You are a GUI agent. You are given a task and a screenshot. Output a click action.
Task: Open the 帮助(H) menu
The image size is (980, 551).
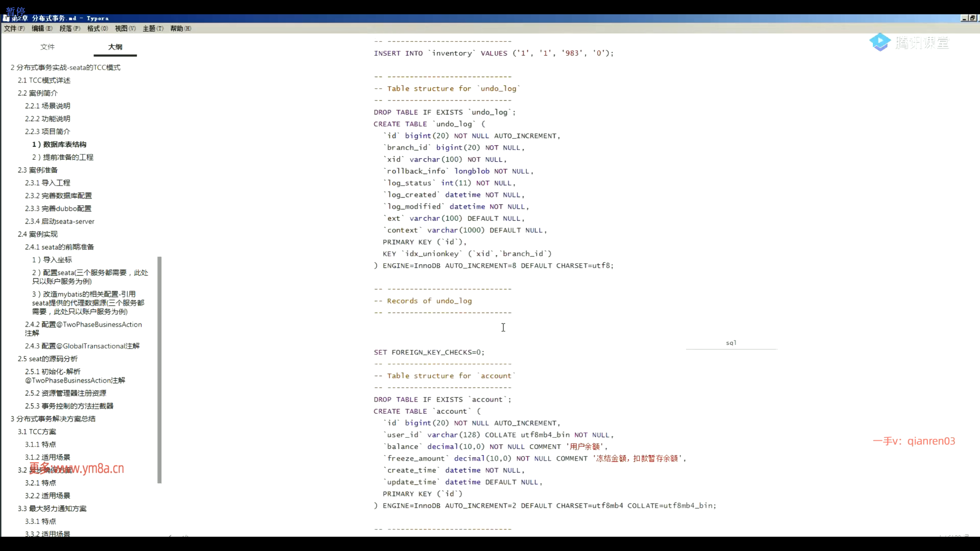(x=180, y=29)
